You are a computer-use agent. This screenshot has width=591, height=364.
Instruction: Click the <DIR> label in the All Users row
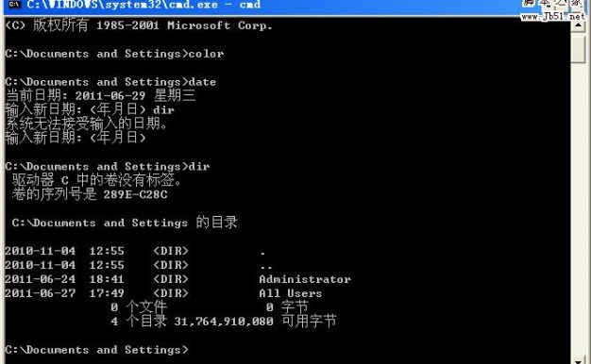tap(171, 293)
